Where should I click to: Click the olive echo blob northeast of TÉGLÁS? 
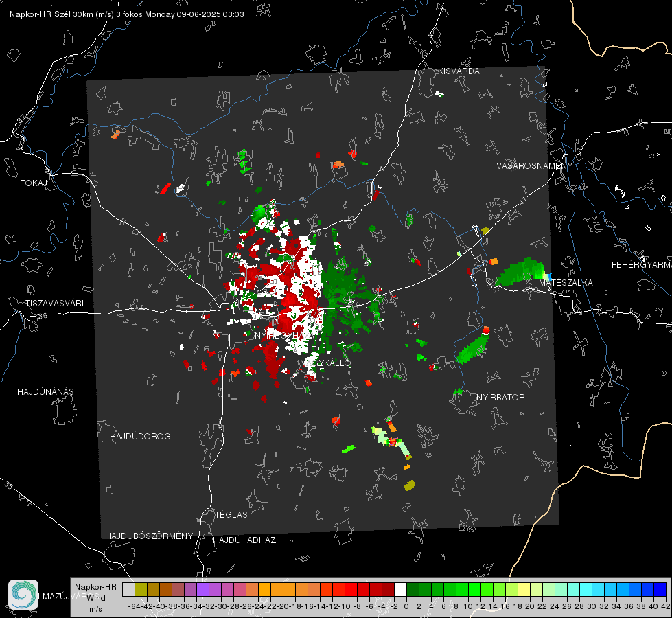click(409, 486)
